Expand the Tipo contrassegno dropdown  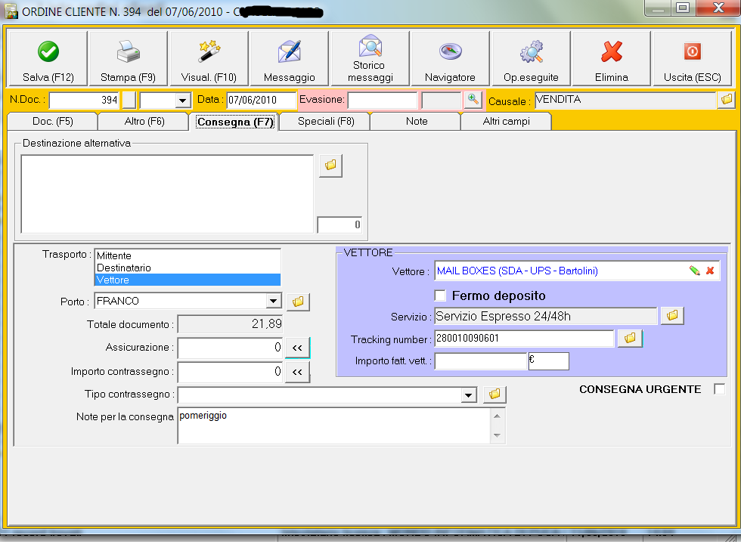(x=468, y=394)
